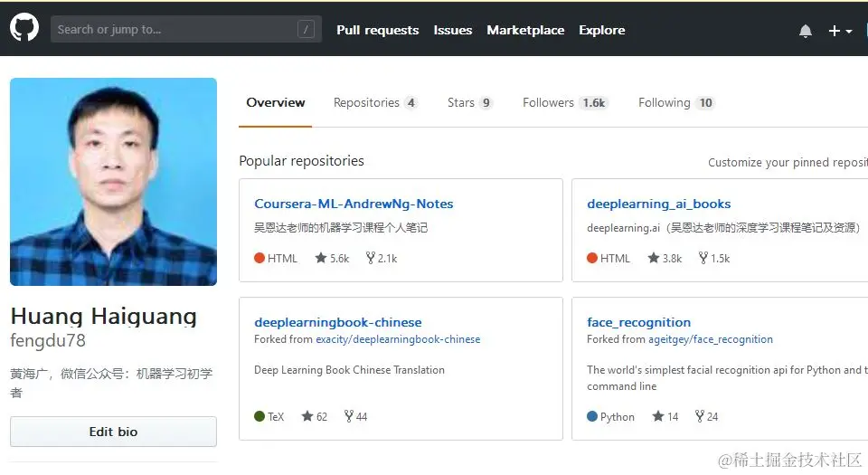Open the Followers tab
The width and height of the screenshot is (868, 475).
click(564, 102)
